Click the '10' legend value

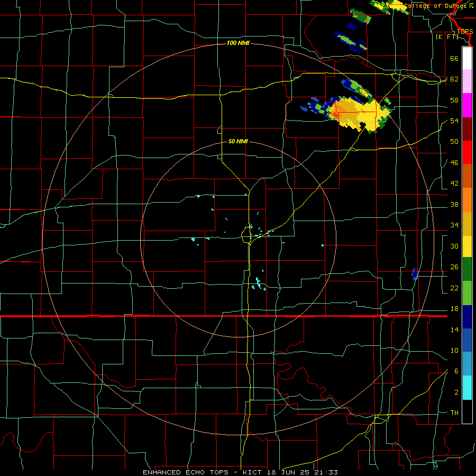[454, 350]
